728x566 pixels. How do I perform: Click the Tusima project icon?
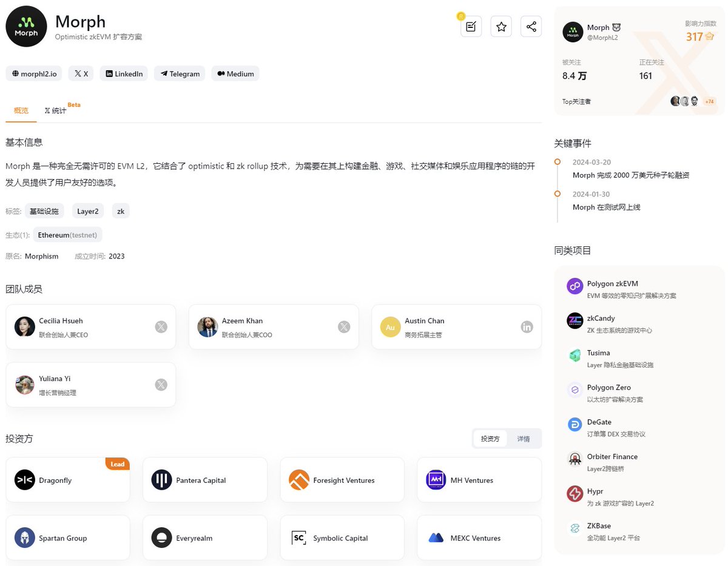point(575,355)
